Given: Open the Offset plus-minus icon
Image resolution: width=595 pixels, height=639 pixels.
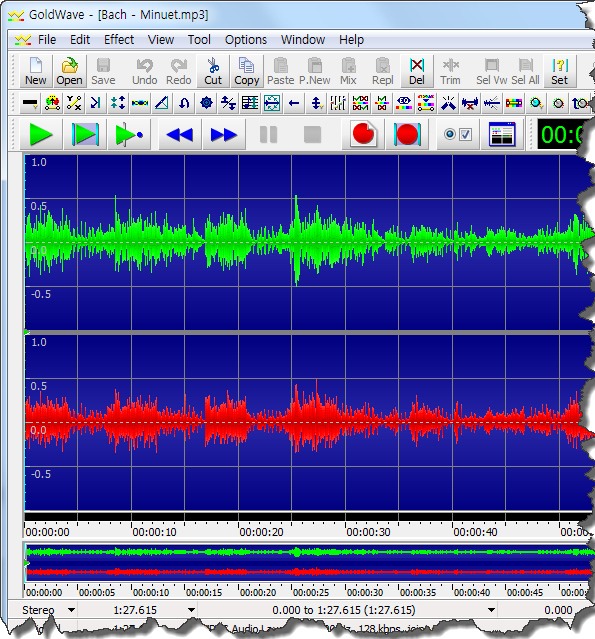Looking at the screenshot, I should [228, 103].
